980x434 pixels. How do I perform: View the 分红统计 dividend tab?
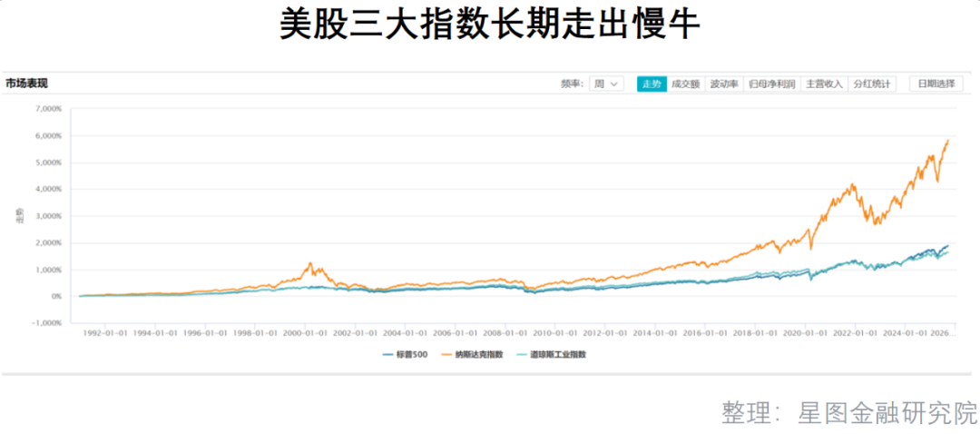pos(872,84)
